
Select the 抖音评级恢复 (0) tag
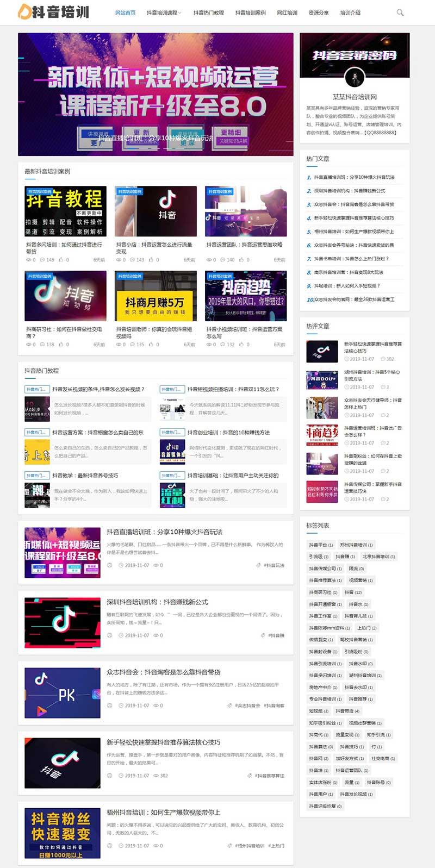coord(326,806)
